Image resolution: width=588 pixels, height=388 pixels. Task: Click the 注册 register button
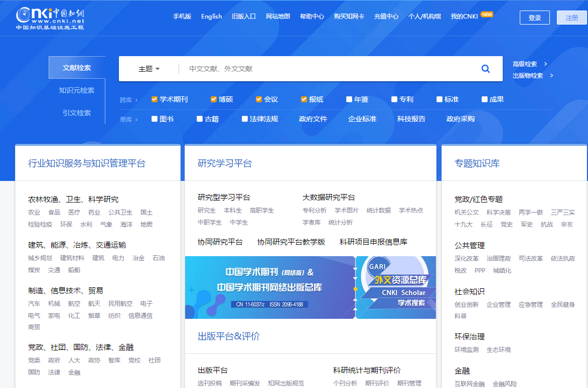click(x=572, y=18)
